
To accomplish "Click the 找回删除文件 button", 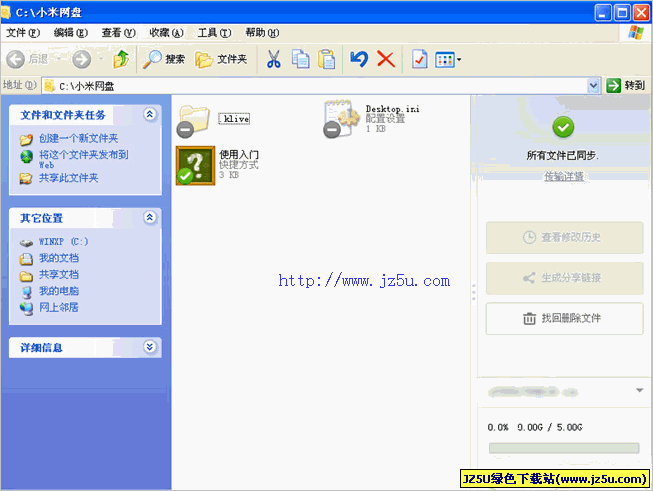I will coord(564,318).
